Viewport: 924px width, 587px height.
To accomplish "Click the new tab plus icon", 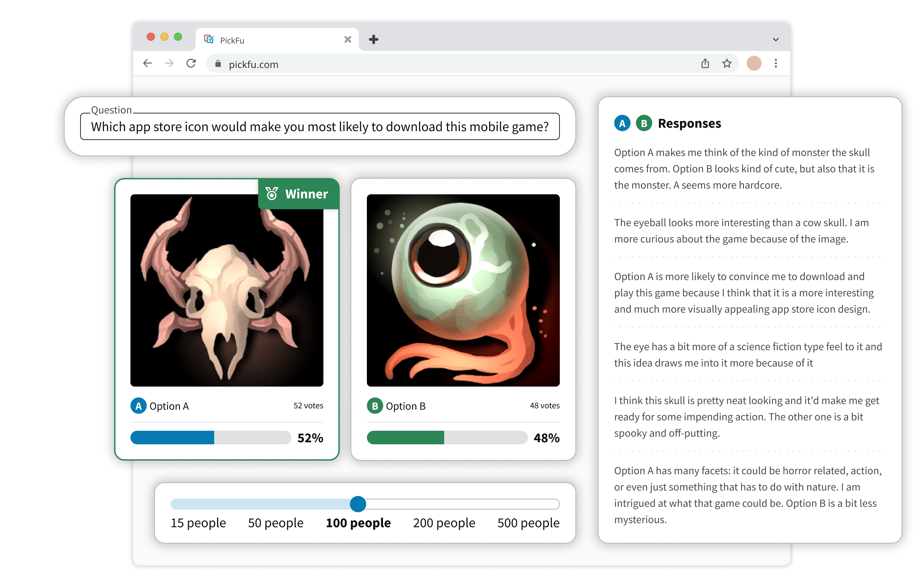I will [x=373, y=39].
